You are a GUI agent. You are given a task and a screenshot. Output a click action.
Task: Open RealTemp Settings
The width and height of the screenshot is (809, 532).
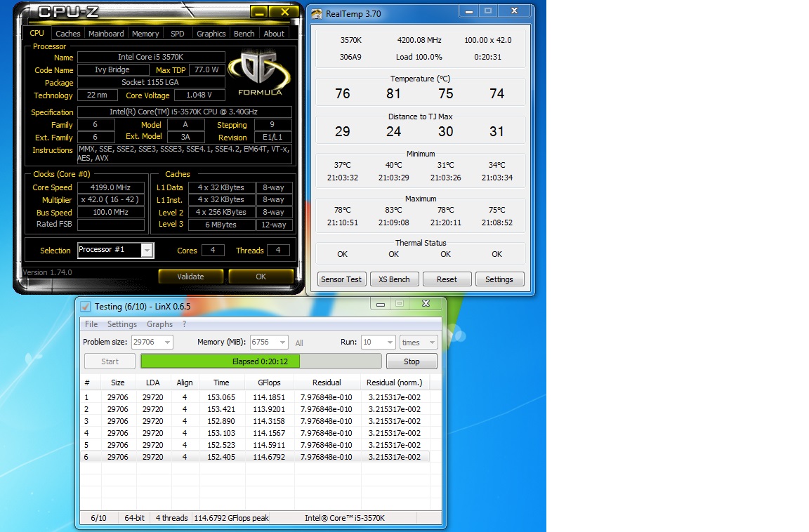499,279
